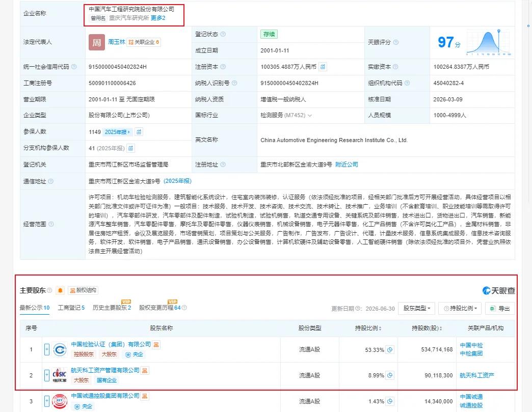
Task: Open the 持股比例 dropdown filter
Action: pyautogui.click(x=460, y=308)
